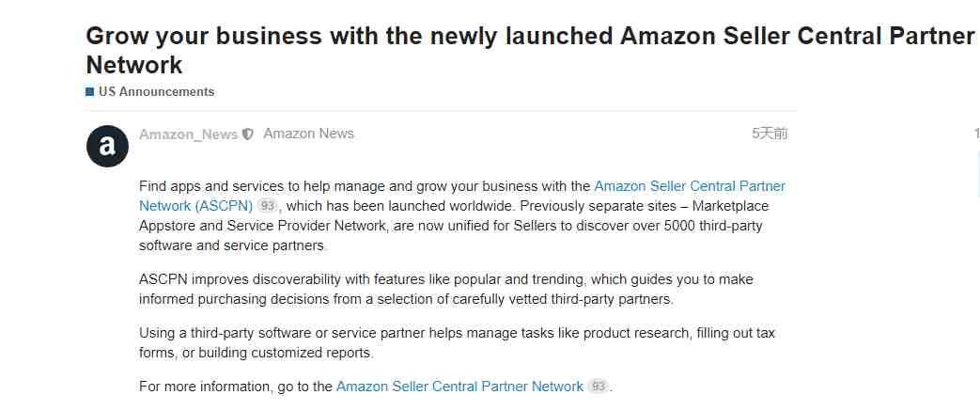Click the paragraph beginning "ASCPN improves discoverability"
The height and width of the screenshot is (411, 980).
coord(445,289)
